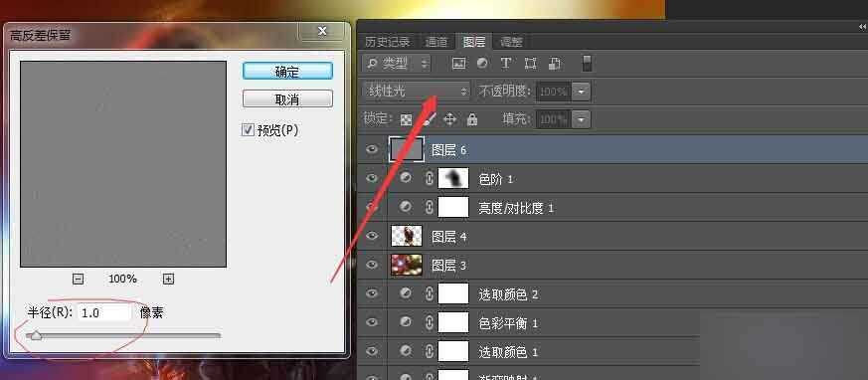The height and width of the screenshot is (380, 868).
Task: Click mask link icon on 选取颜色 2
Action: click(429, 293)
